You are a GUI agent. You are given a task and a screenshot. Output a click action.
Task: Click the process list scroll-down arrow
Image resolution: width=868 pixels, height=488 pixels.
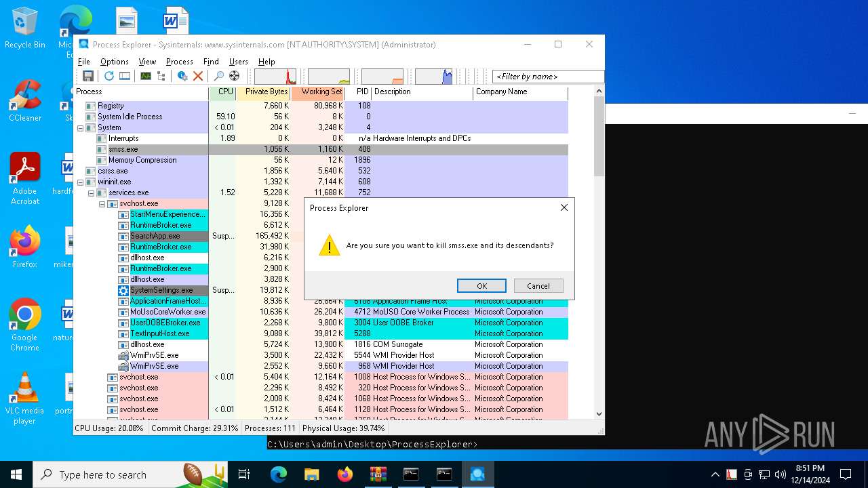coord(599,413)
